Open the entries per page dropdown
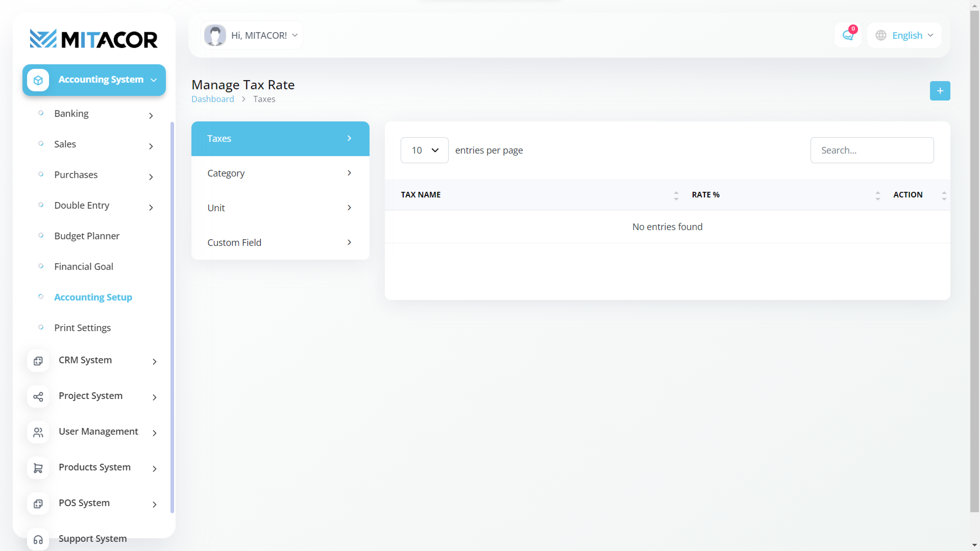 [424, 150]
